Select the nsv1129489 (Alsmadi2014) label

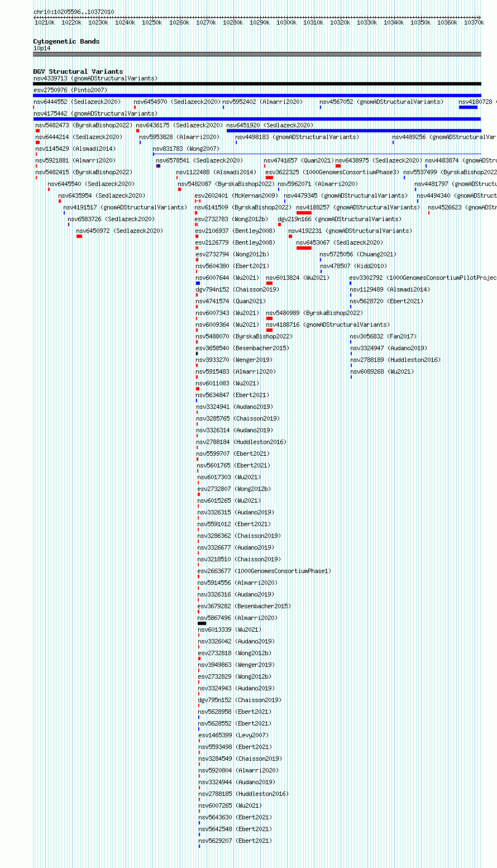click(390, 289)
